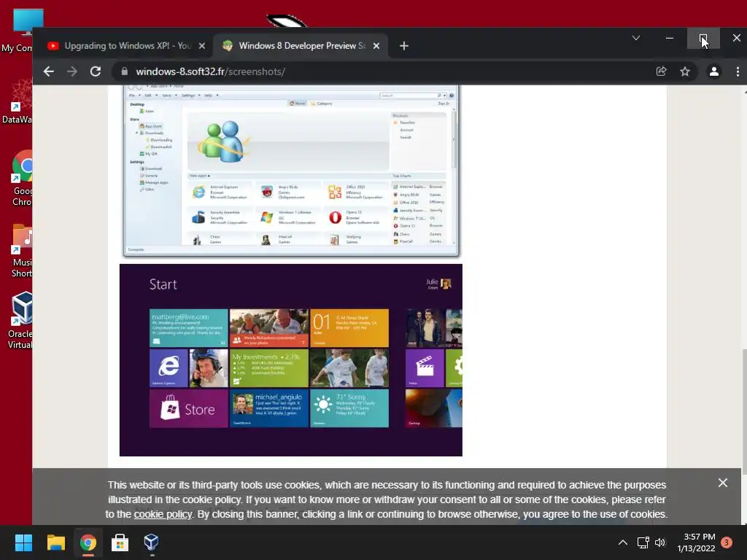Open the App Store window screenshot thumbnail
Viewport: 747px width, 560px height.
click(290, 171)
